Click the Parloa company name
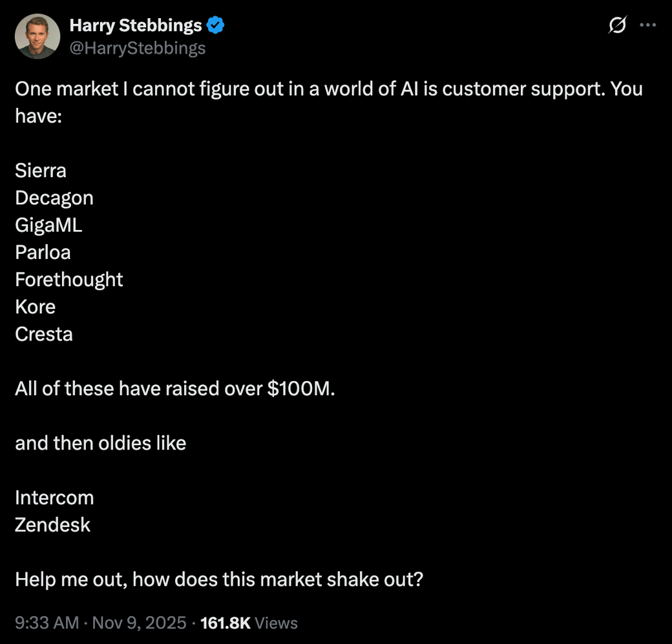Image resolution: width=672 pixels, height=644 pixels. pyautogui.click(x=43, y=252)
